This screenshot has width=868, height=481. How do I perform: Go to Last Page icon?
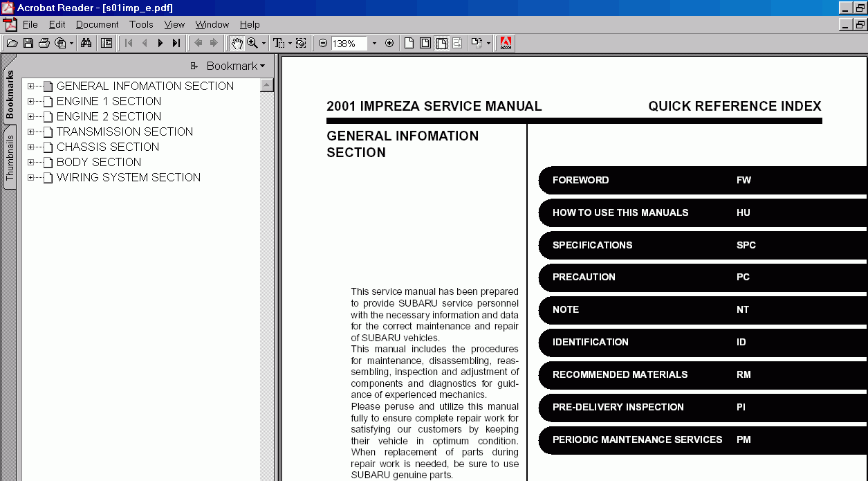pos(176,43)
